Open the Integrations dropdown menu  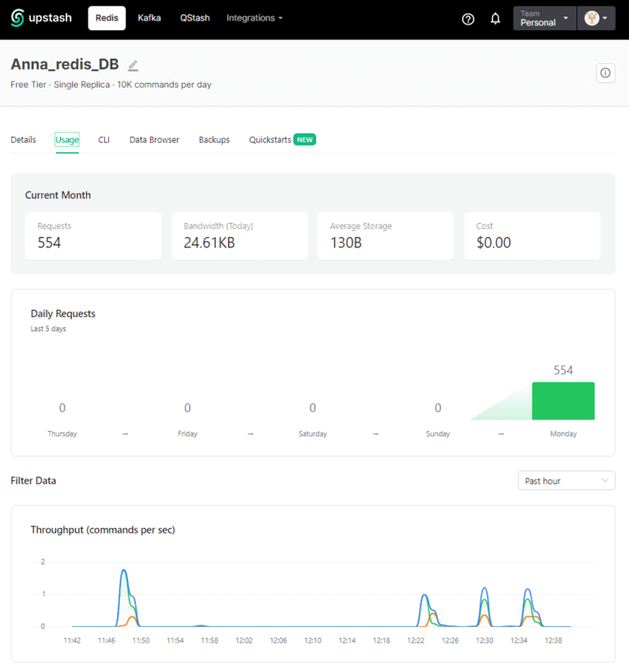tap(254, 18)
